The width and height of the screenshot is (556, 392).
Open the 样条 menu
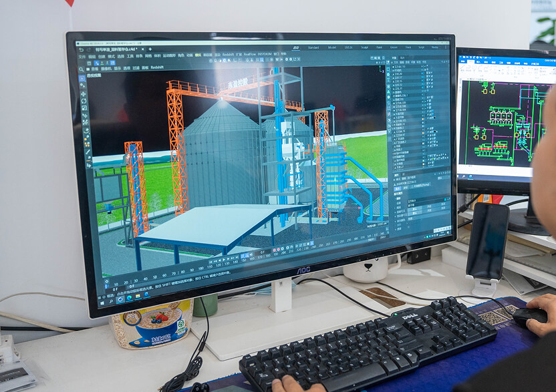[x=140, y=56]
